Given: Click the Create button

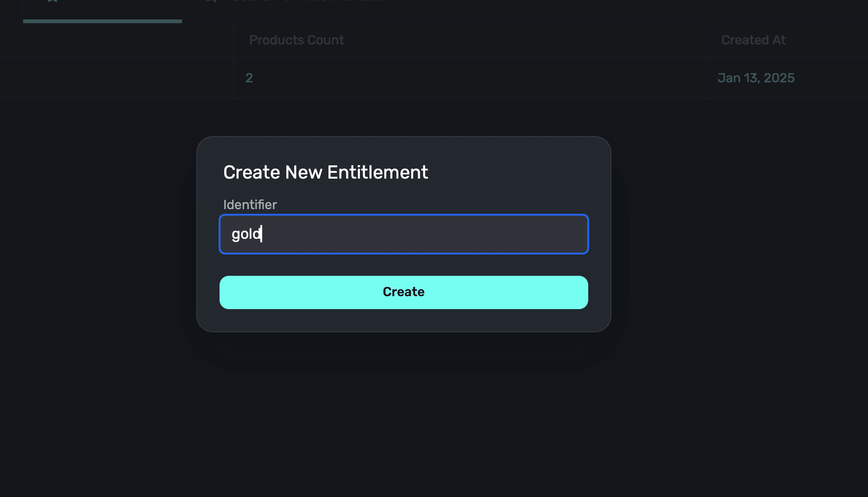Looking at the screenshot, I should tap(403, 292).
